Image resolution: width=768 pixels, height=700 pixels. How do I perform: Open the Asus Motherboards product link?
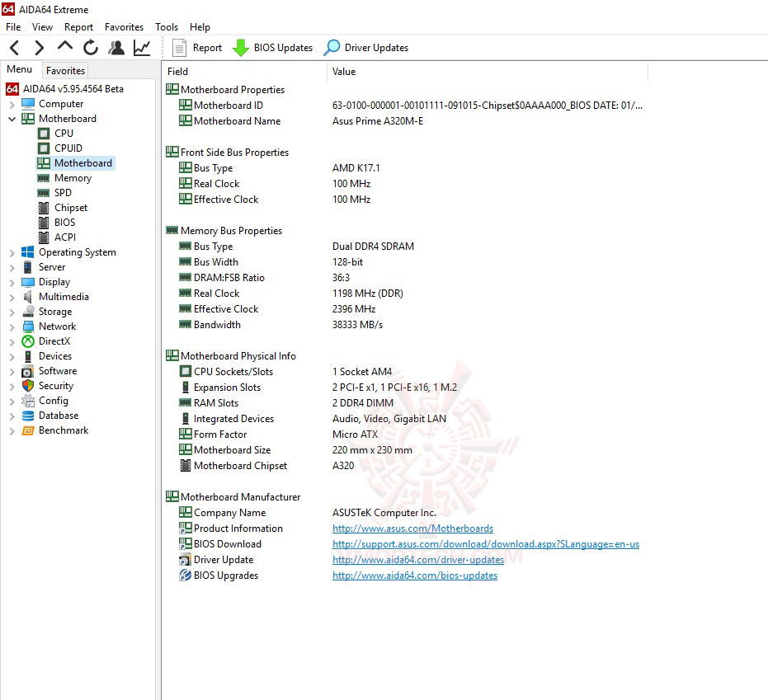pyautogui.click(x=412, y=528)
